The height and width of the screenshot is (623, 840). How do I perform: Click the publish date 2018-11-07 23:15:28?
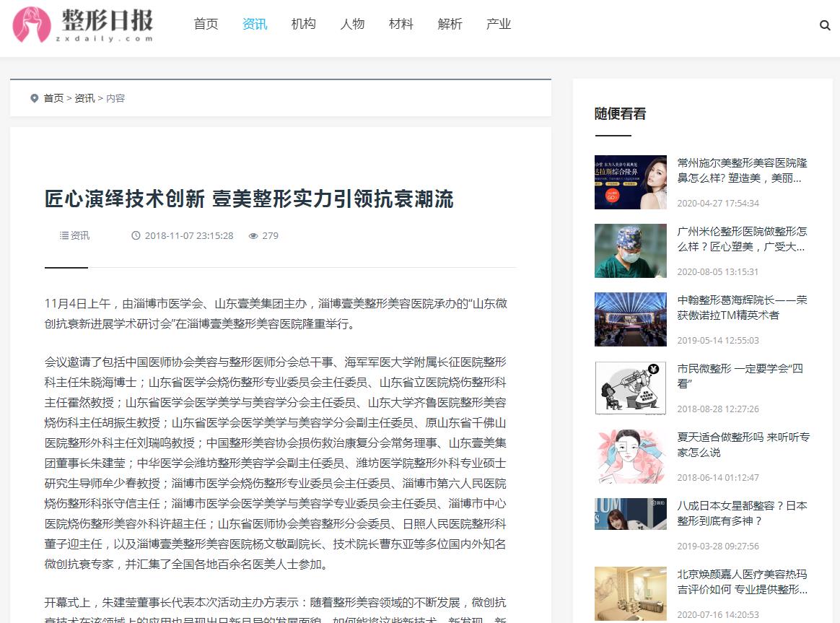point(189,236)
